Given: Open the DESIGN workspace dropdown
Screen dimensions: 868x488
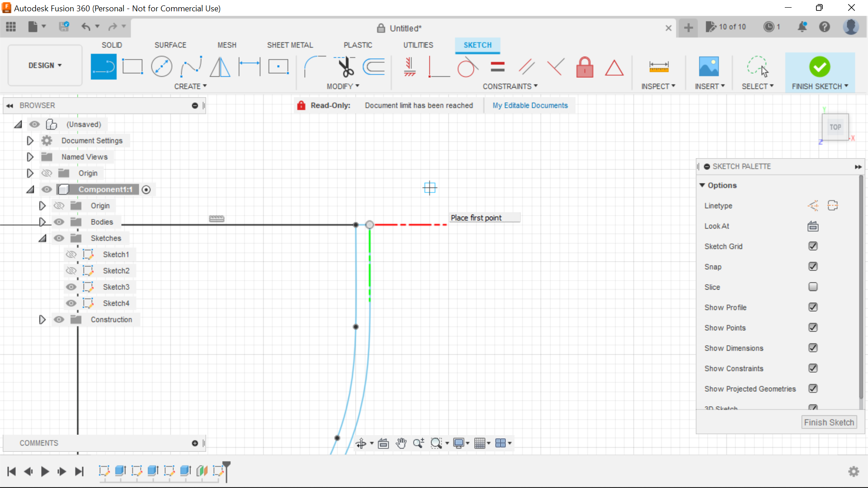Looking at the screenshot, I should [44, 65].
